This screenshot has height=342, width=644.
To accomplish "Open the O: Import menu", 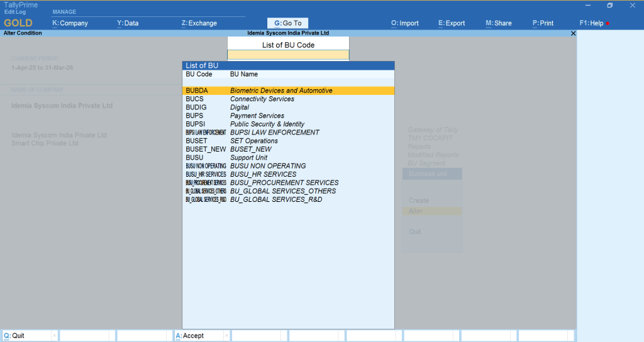I will [404, 23].
